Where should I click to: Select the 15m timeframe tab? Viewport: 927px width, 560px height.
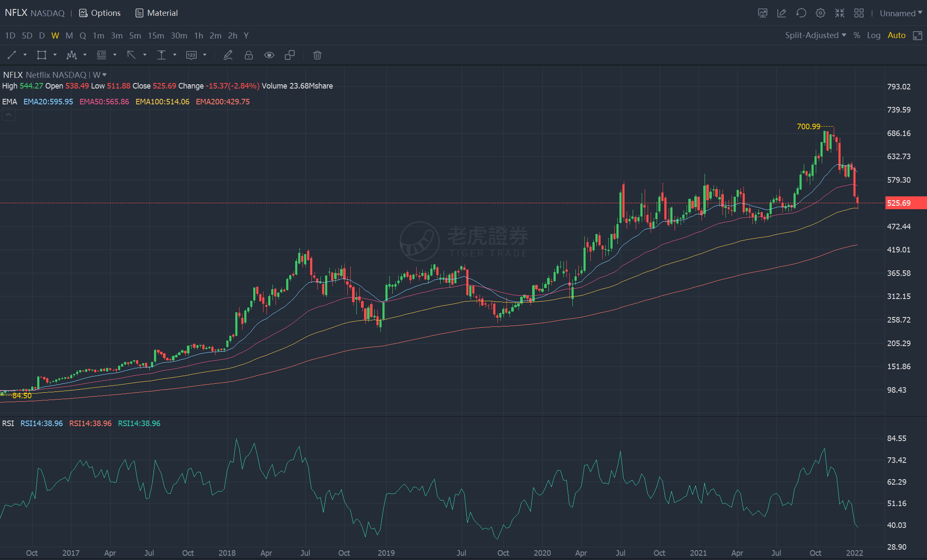pyautogui.click(x=156, y=36)
